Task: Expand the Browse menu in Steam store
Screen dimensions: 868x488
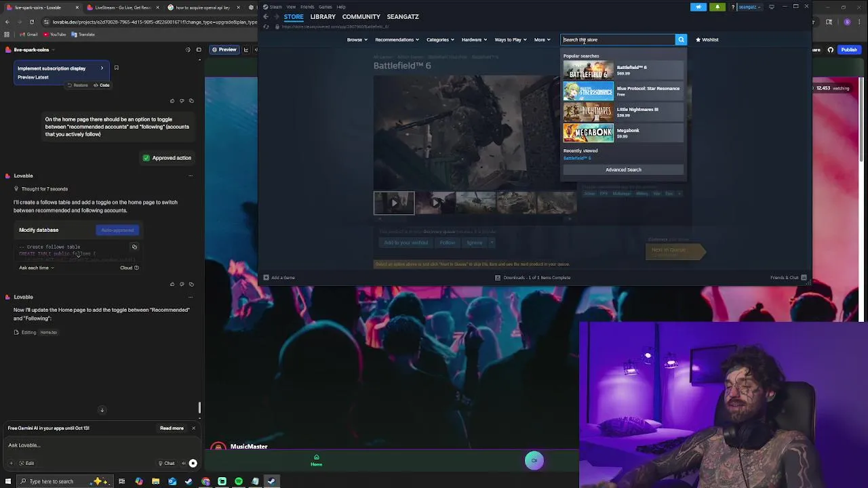Action: tap(357, 39)
